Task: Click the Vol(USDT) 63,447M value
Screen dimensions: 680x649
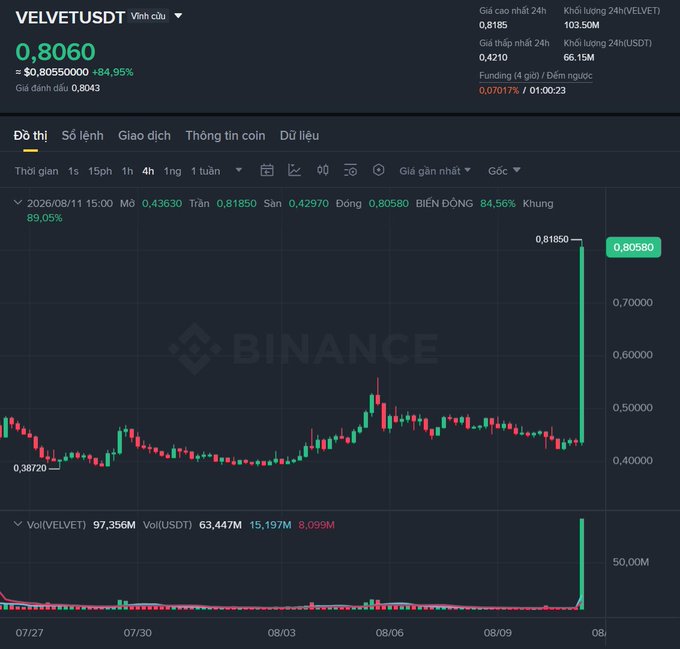Action: tap(220, 525)
